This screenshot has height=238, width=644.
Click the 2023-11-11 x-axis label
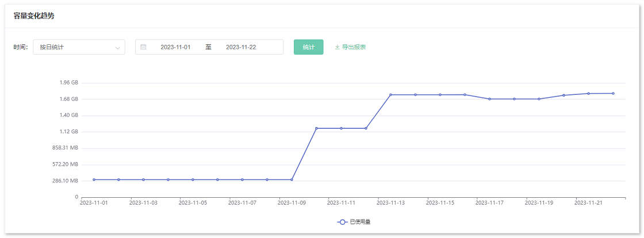click(x=342, y=203)
